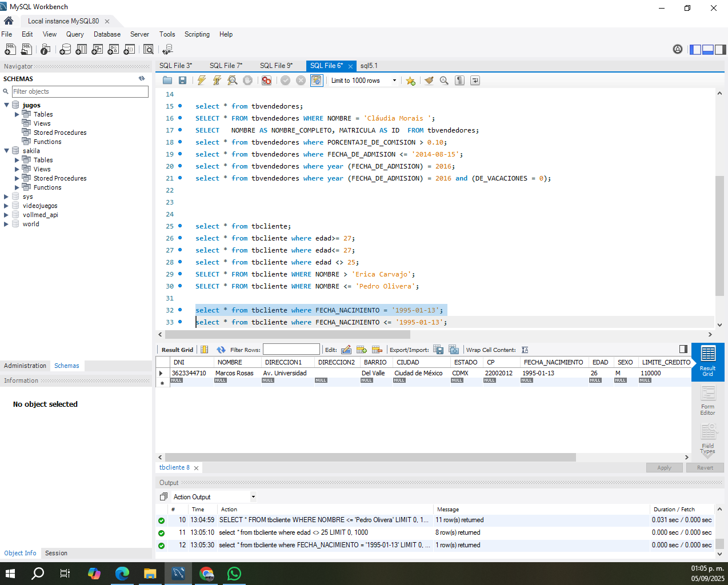Open SQL script file from main toolbar
The width and height of the screenshot is (728, 585).
26,50
